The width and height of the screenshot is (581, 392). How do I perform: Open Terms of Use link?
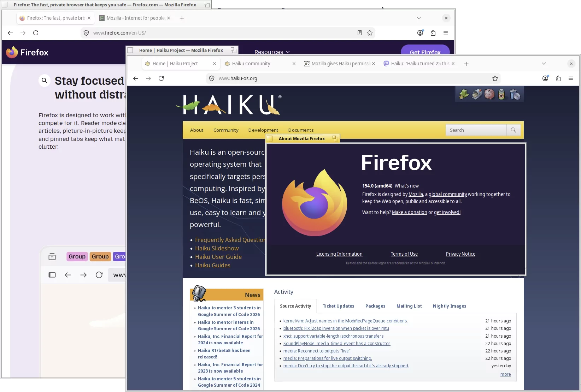tap(404, 254)
